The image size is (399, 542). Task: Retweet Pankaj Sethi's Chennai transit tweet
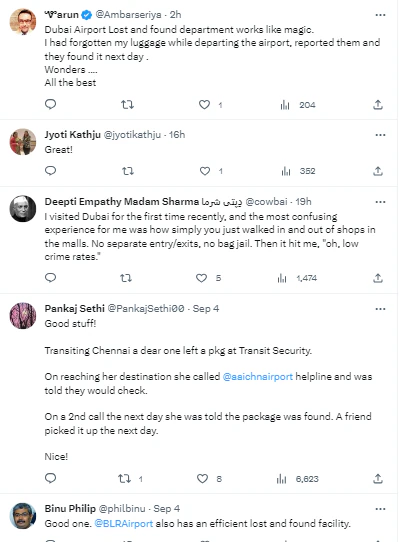tap(124, 479)
